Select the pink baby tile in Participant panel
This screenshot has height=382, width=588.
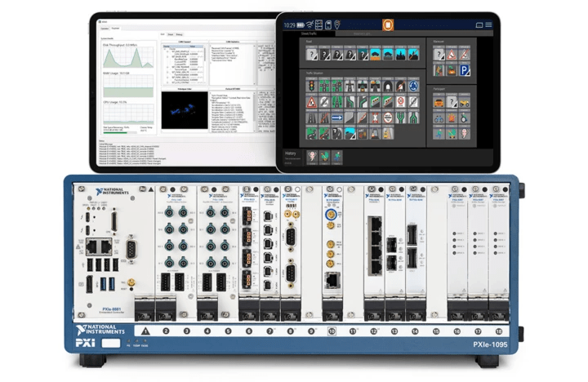click(465, 134)
